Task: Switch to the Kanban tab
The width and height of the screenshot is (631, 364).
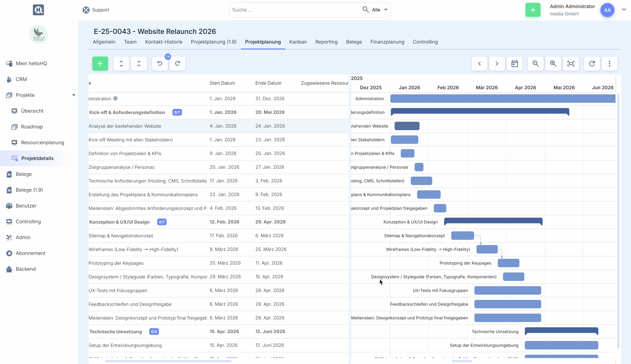Action: click(x=298, y=42)
